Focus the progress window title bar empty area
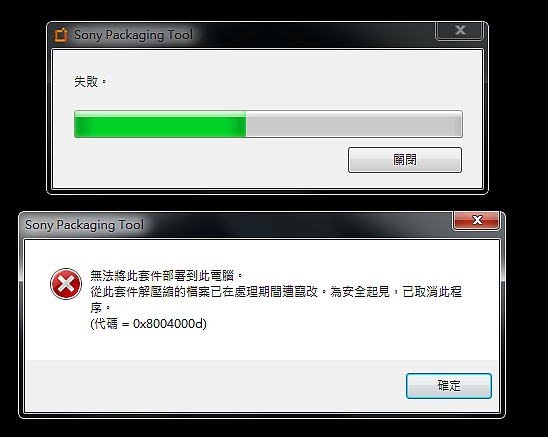This screenshot has height=437, width=548. coord(315,35)
